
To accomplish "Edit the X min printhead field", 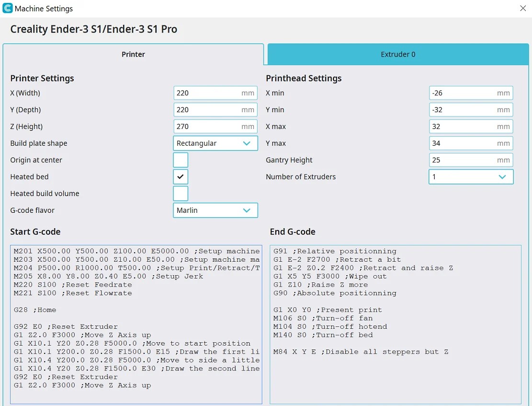I will pos(471,93).
